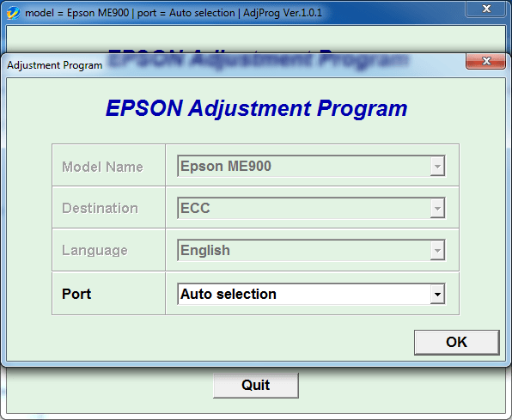Click the Adjustment Program dialog title text
This screenshot has width=512, height=420.
pyautogui.click(x=55, y=65)
